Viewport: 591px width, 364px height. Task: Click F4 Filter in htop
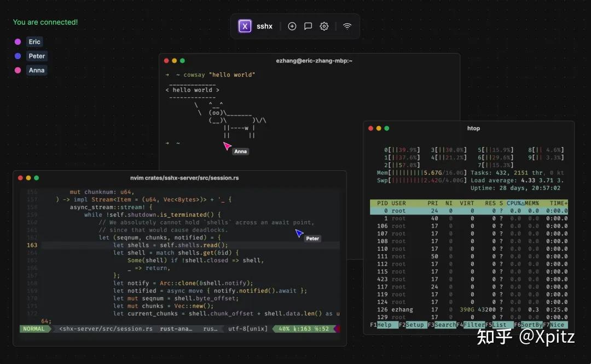coord(471,325)
